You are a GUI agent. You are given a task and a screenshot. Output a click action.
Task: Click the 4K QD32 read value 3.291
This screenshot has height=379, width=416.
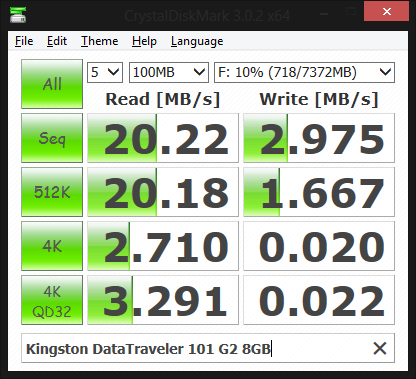163,300
